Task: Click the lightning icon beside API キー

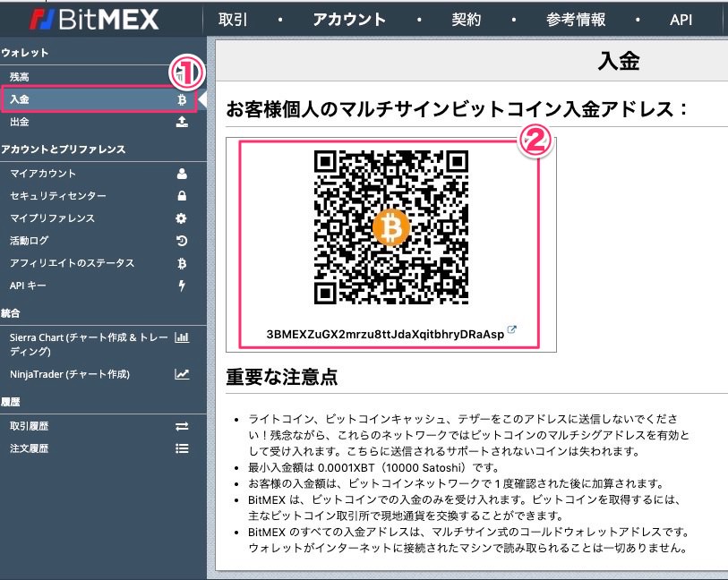Action: 182,286
